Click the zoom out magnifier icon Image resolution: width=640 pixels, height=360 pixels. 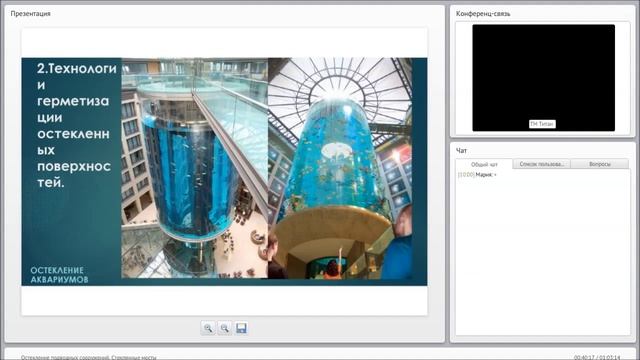tap(224, 328)
